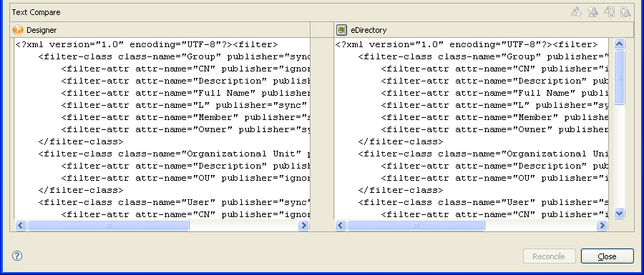Click the Close button
The image size is (644, 275).
pyautogui.click(x=607, y=256)
